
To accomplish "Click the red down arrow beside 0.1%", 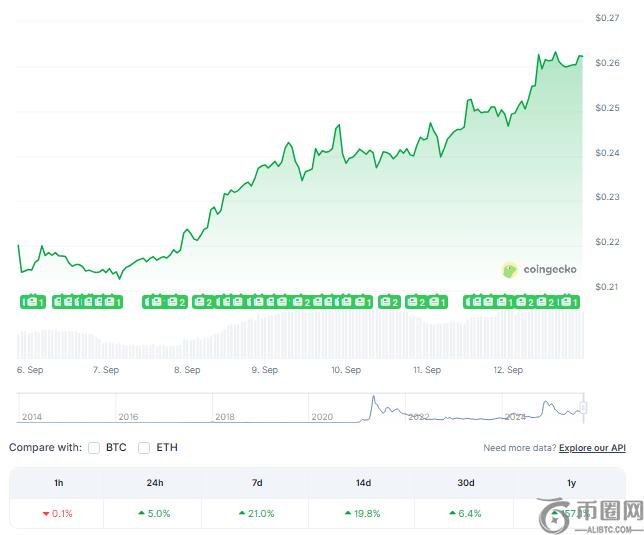I will pos(46,513).
